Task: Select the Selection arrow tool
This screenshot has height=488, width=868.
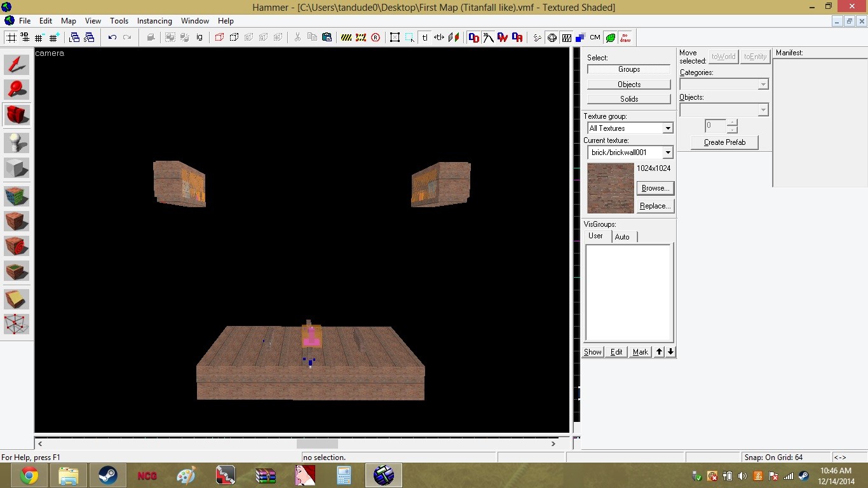Action: (17, 65)
